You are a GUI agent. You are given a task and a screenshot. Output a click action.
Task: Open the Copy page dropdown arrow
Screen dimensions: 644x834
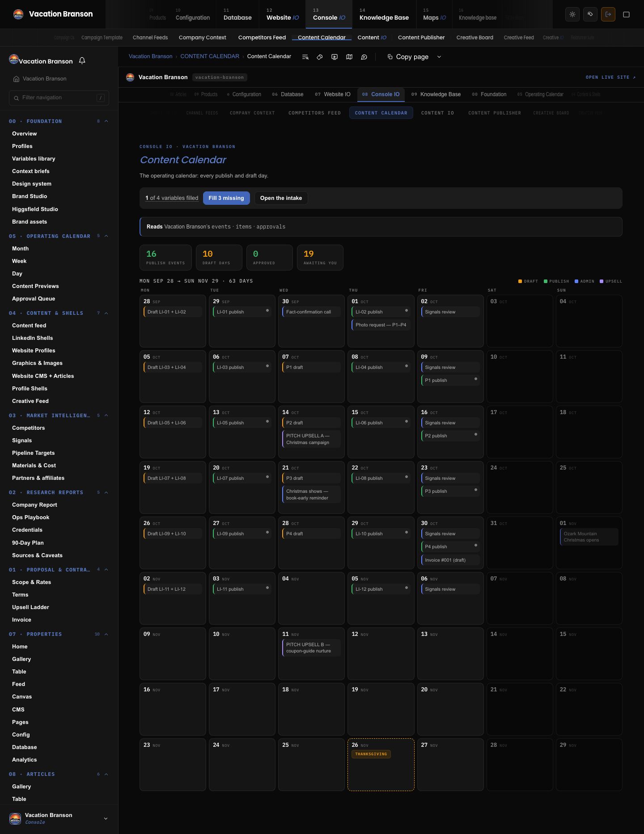point(439,57)
